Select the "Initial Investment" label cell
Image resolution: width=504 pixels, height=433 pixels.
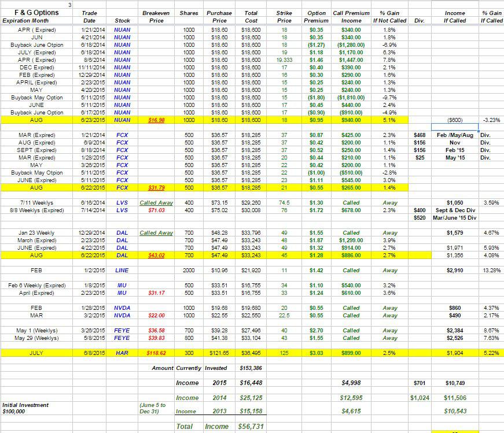click(25, 405)
